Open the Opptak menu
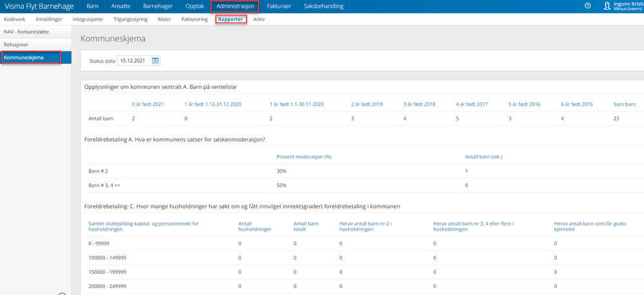 point(195,6)
